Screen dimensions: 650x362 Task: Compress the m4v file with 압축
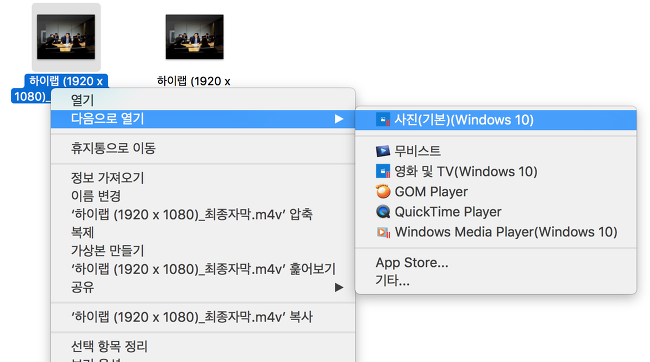[x=203, y=214]
